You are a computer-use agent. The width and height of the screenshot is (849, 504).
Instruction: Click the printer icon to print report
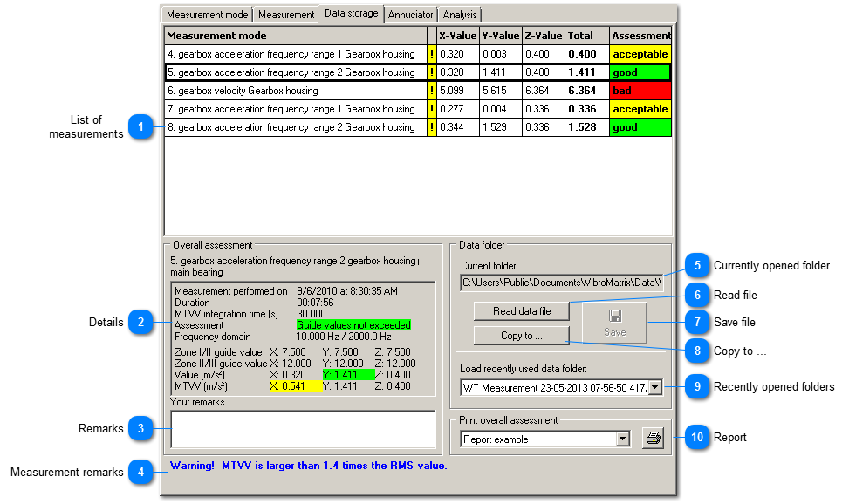[652, 439]
